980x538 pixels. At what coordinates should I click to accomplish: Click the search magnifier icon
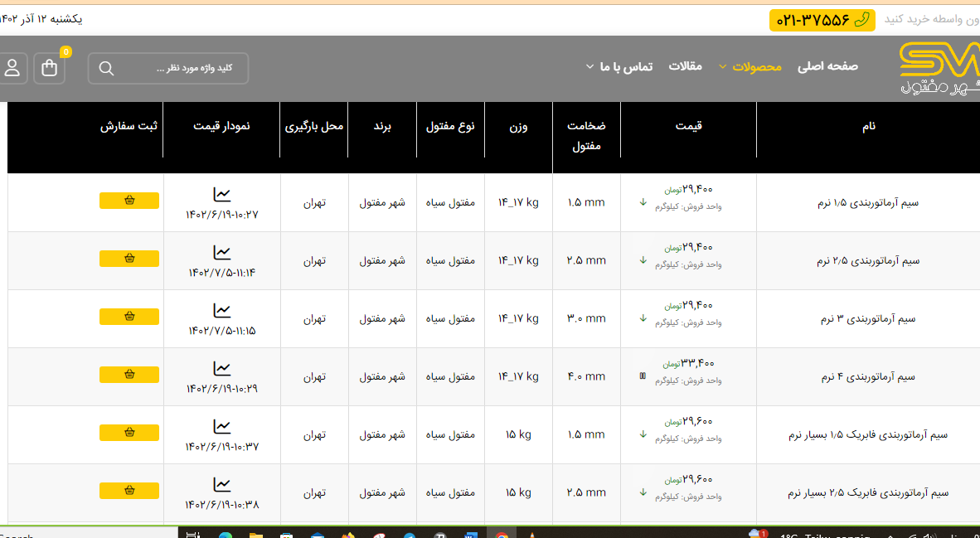[106, 68]
